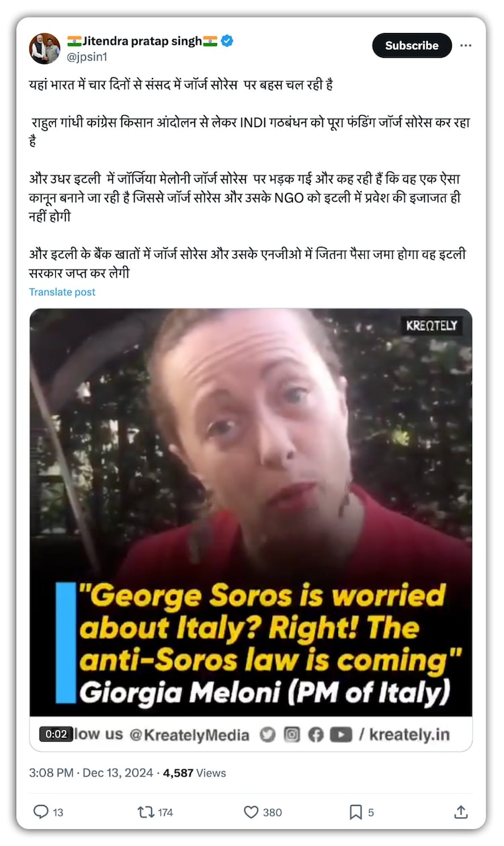This screenshot has width=504, height=846.
Task: Translate post to English
Action: pos(62,292)
